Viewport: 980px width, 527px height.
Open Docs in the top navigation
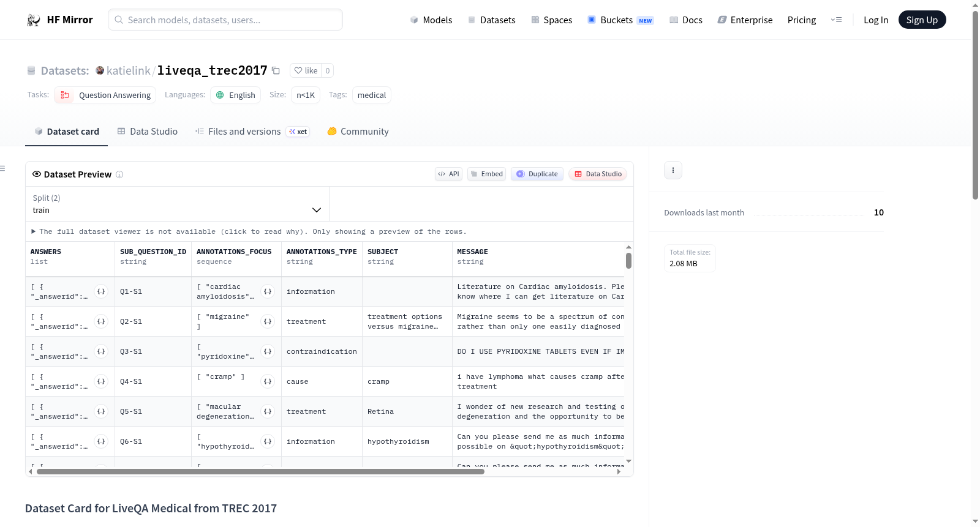[x=686, y=20]
